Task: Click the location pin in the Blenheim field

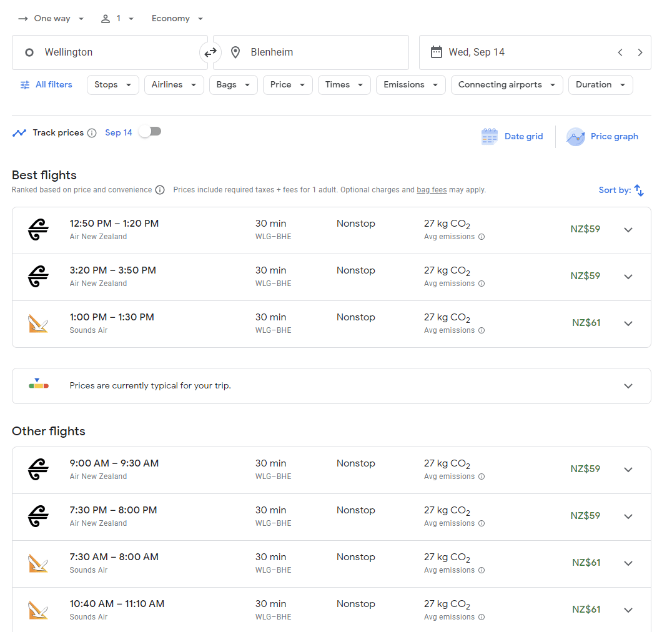Action: [x=235, y=52]
